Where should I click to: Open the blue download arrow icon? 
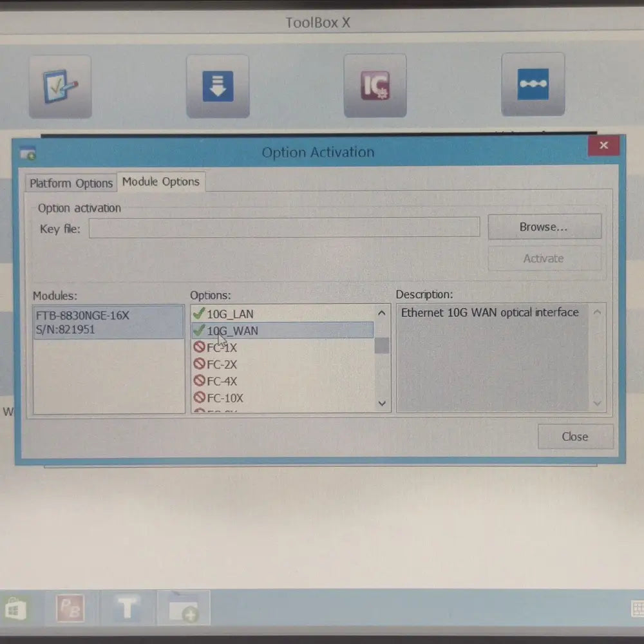click(218, 86)
